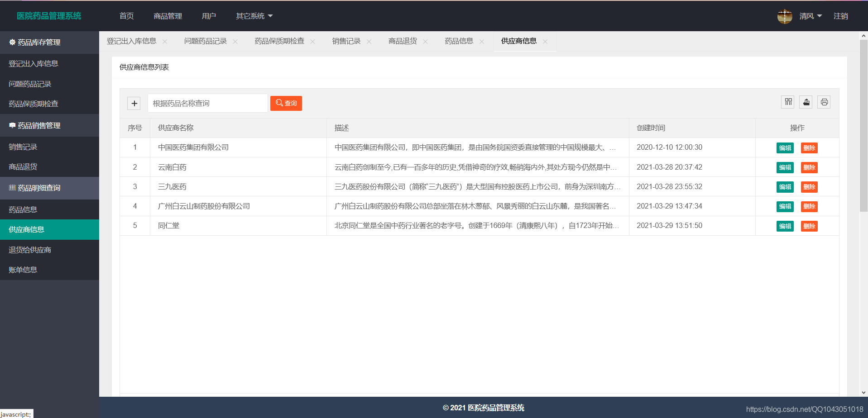Switch to the 药品保质期检查 tab
The height and width of the screenshot is (418, 868).
coord(279,41)
